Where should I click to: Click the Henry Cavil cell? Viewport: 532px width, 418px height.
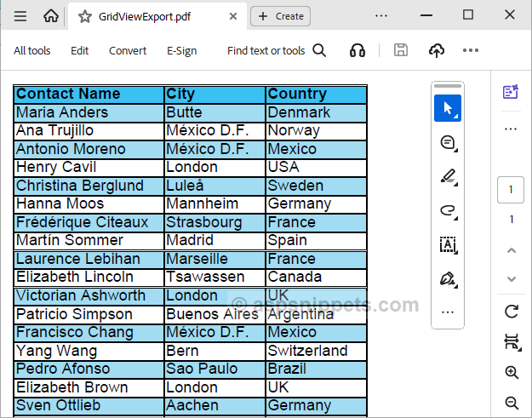pyautogui.click(x=89, y=168)
